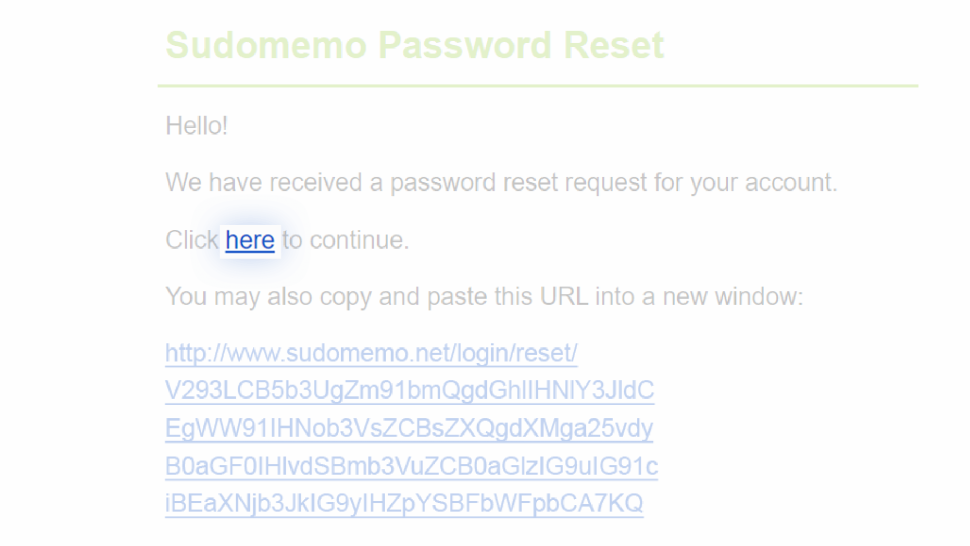Click the word "URL" in the instructions
This screenshot has height=546, width=970.
click(x=564, y=297)
